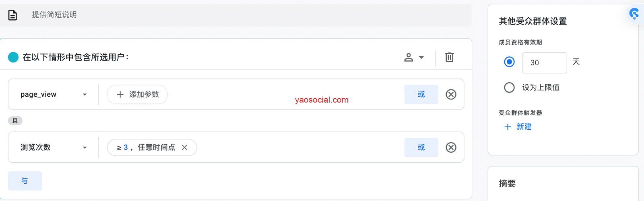
Task: Click 或 button in 浏览次数 row
Action: coord(421,147)
